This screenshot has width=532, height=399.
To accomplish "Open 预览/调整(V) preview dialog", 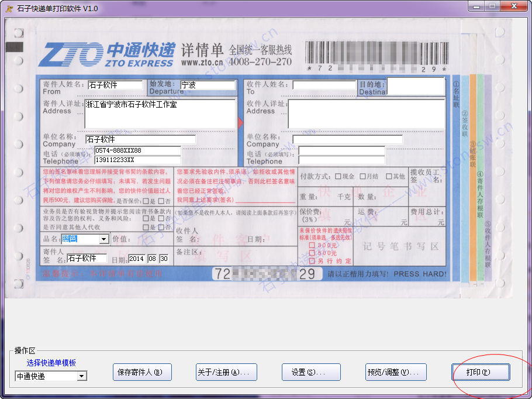I will pyautogui.click(x=396, y=372).
